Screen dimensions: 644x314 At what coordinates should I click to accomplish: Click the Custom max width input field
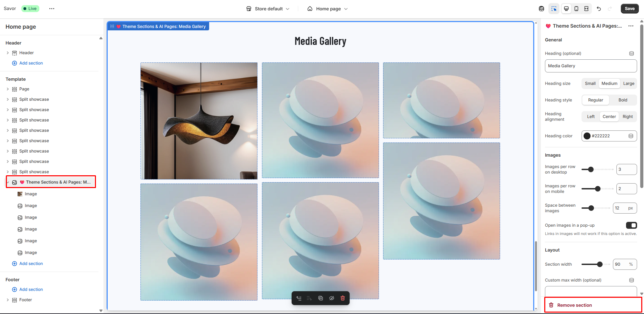pyautogui.click(x=591, y=292)
